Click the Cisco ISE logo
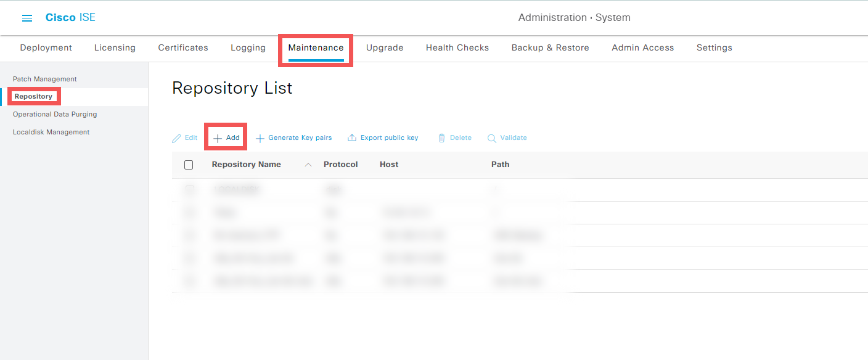 coord(70,17)
